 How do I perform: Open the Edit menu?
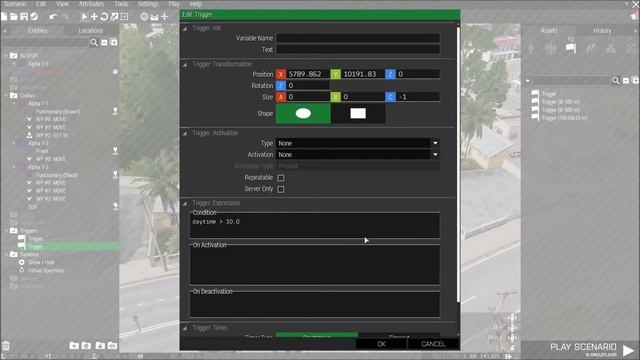pyautogui.click(x=41, y=4)
